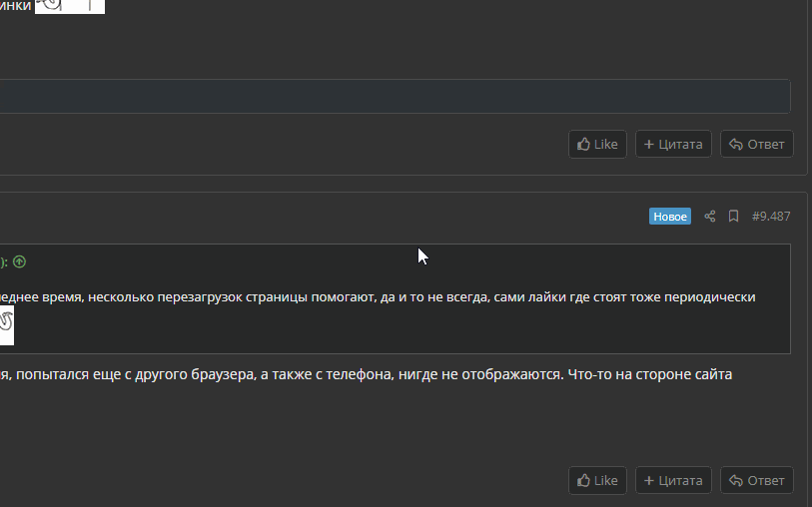
Task: Open the share icon for post #9.487
Action: [709, 217]
